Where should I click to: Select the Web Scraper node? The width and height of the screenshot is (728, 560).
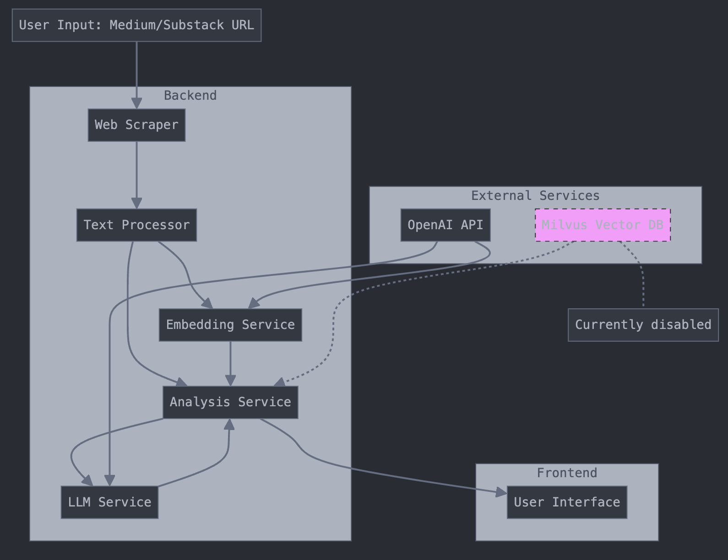(136, 125)
